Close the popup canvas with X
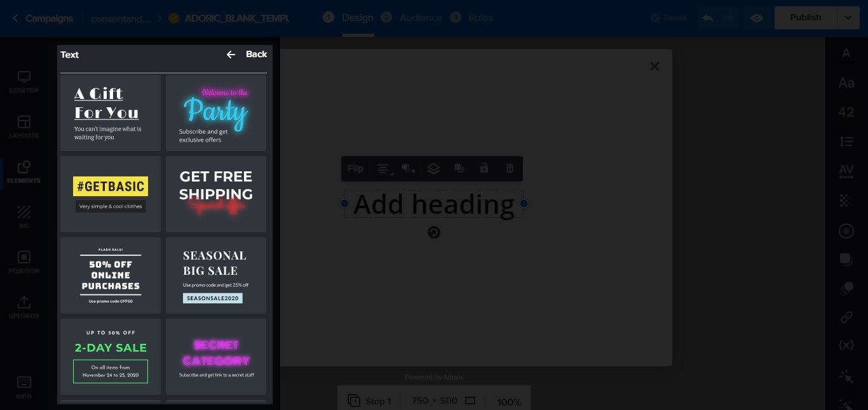The width and height of the screenshot is (868, 410). click(655, 67)
